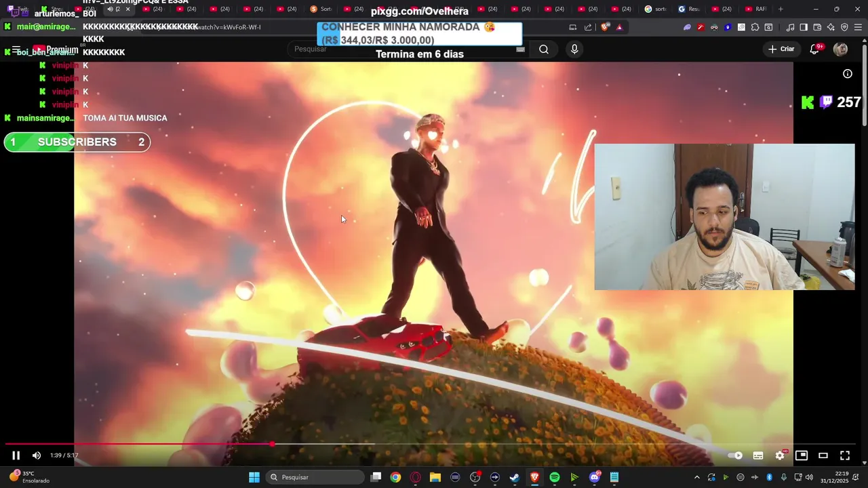Switch to the 'RAFI' YouTube tab
Viewport: 868px width, 488px height.
coord(755,9)
